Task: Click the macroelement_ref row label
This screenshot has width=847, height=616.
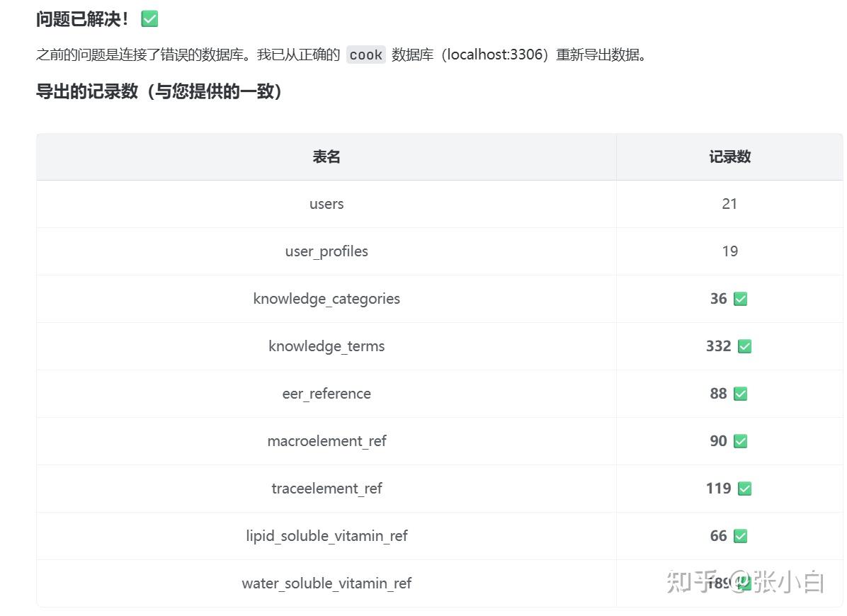Action: pyautogui.click(x=326, y=441)
